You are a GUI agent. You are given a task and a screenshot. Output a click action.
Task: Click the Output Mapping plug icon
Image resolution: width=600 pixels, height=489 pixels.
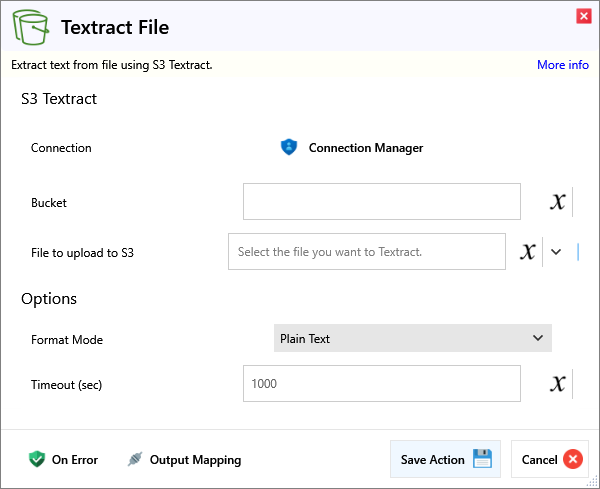point(135,460)
